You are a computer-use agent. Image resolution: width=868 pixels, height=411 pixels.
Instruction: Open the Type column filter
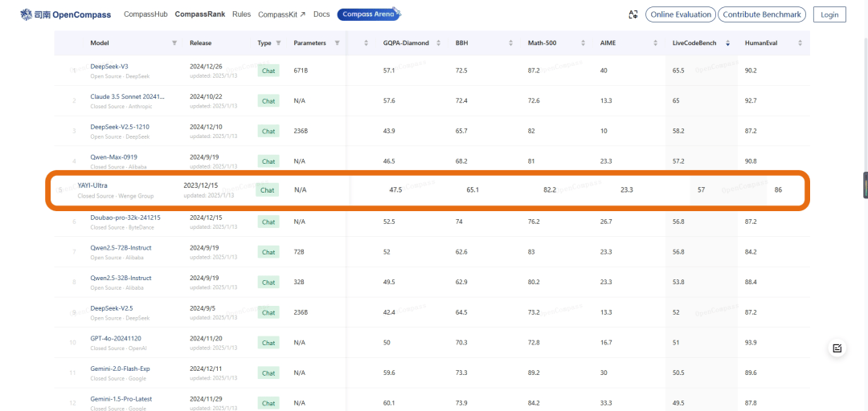click(278, 43)
